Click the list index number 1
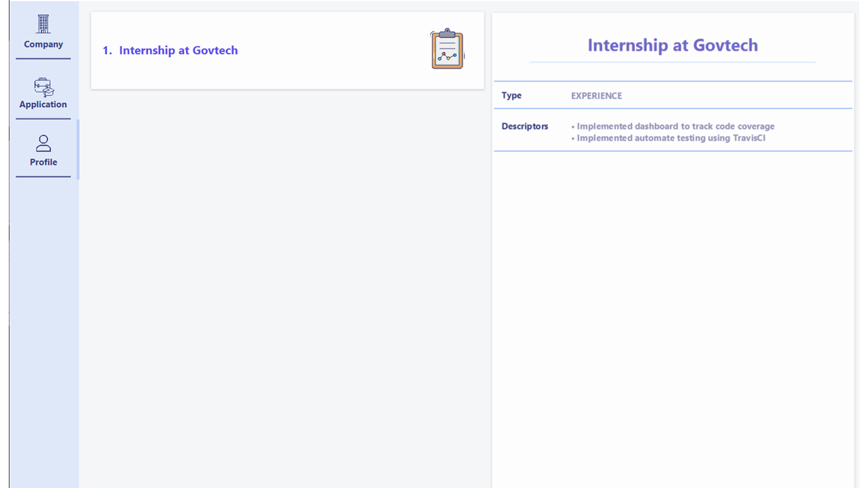868x488 pixels. click(x=107, y=50)
